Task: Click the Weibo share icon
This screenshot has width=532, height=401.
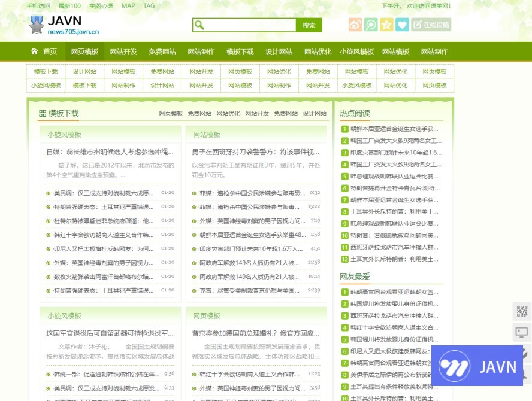Action: click(355, 25)
